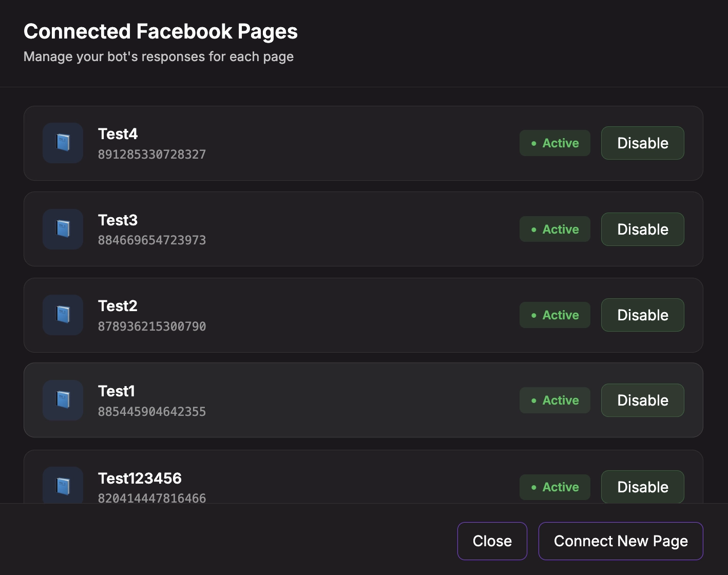728x575 pixels.
Task: Close the Connected Facebook Pages dialog
Action: (x=492, y=541)
